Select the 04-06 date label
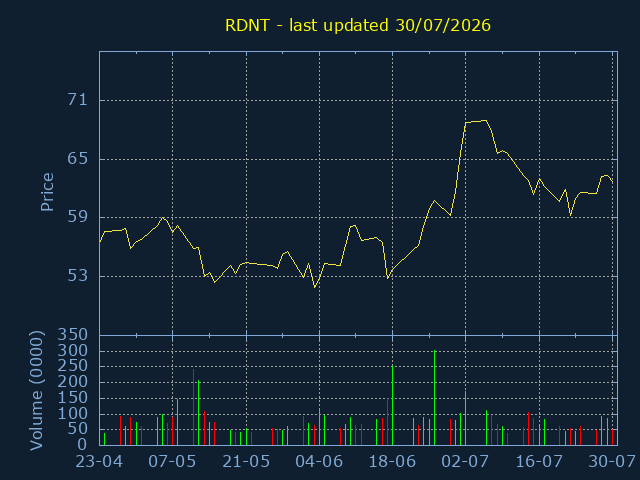640x480 pixels. coord(319,462)
